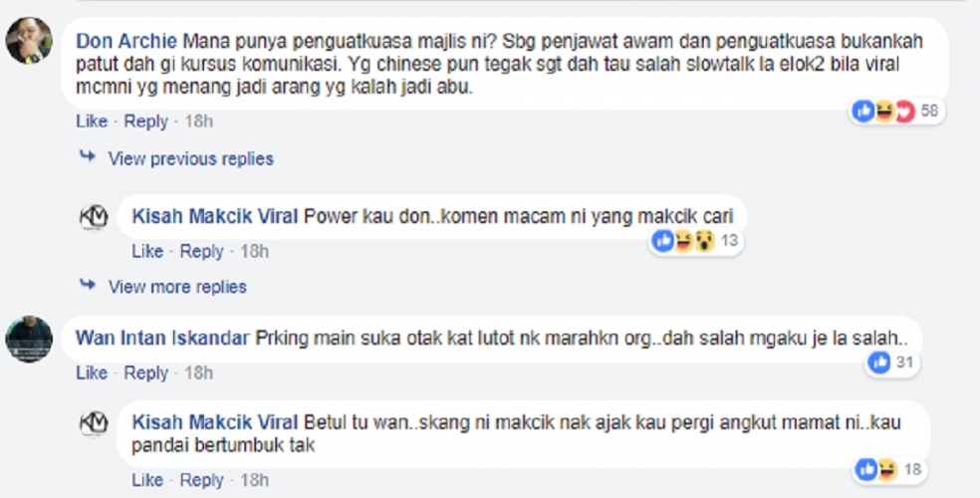Reply to Don Archie's comment
Image resolution: width=980 pixels, height=498 pixels.
pos(145,122)
